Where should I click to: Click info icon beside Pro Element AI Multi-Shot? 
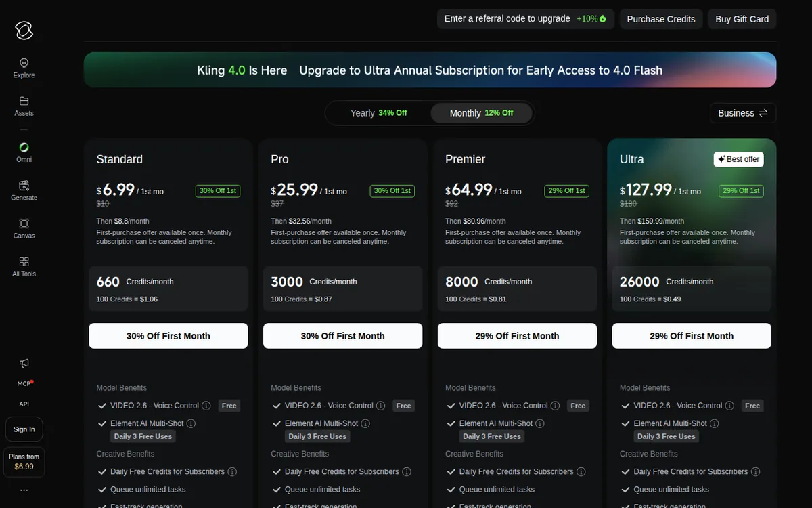pyautogui.click(x=365, y=423)
